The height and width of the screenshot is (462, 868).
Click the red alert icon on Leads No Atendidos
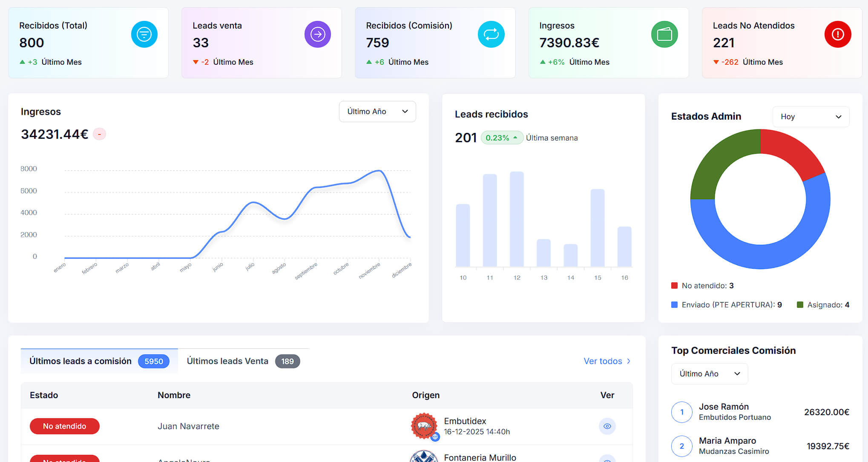837,34
